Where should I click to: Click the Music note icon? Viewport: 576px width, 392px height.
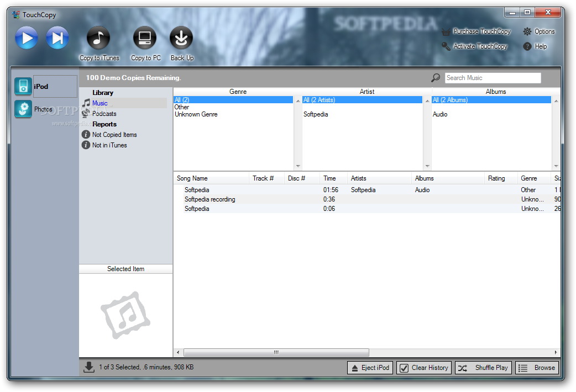pos(86,103)
